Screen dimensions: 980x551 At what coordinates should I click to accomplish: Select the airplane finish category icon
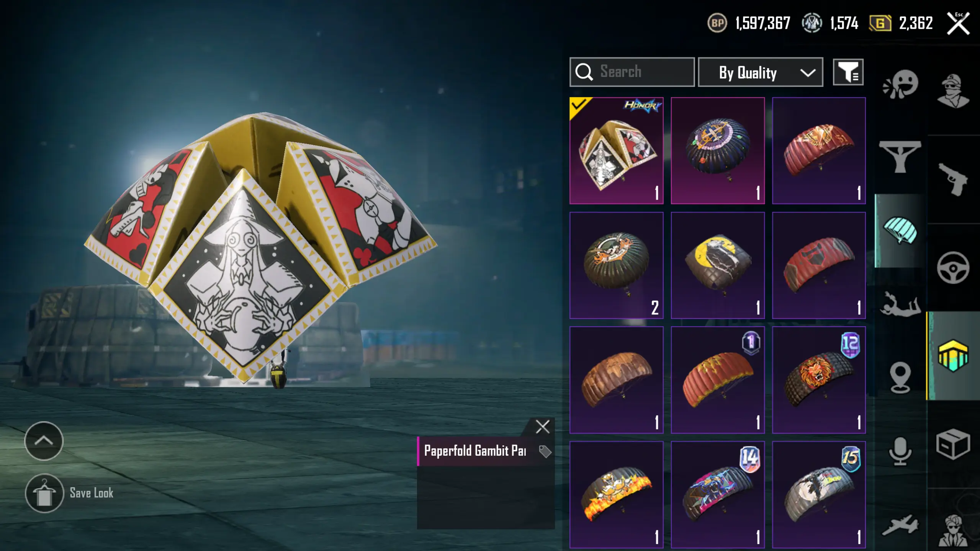pos(900,525)
